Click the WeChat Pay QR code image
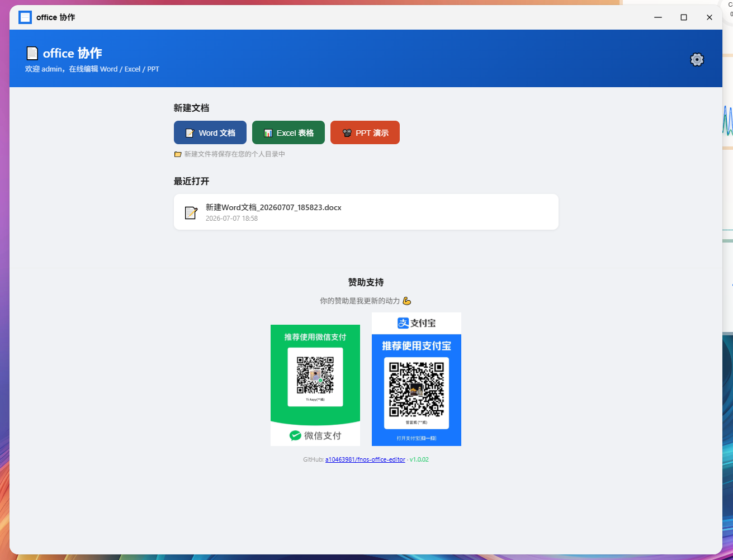 [315, 385]
